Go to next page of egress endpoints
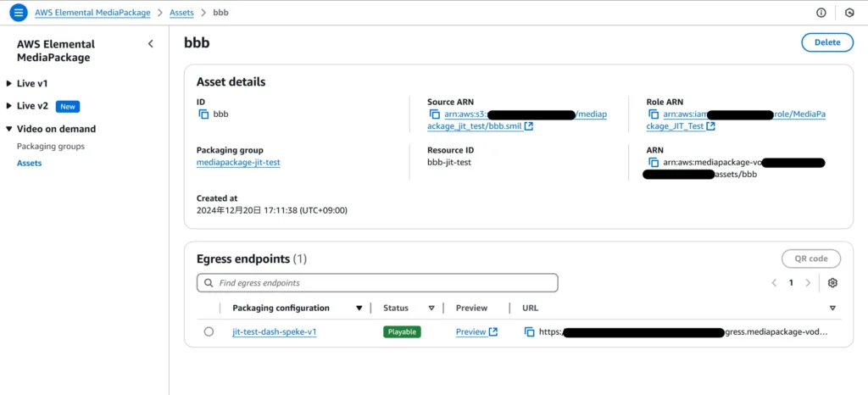Viewport: 868px width, 395px height. [808, 283]
